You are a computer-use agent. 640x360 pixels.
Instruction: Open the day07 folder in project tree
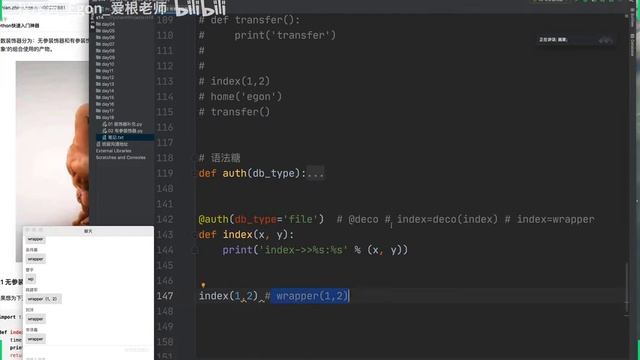(x=105, y=44)
